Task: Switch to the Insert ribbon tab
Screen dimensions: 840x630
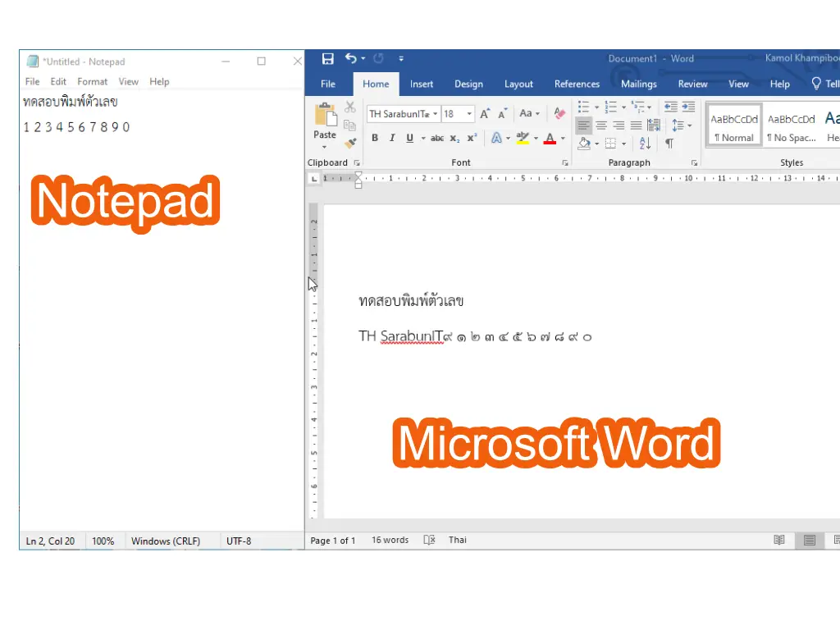Action: point(422,84)
